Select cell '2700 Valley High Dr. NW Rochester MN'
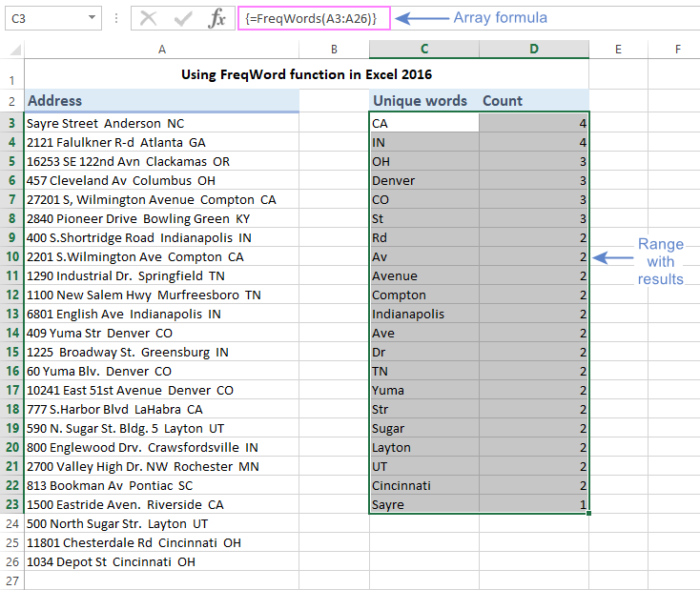Screen dimensions: 700x590 pos(161,466)
